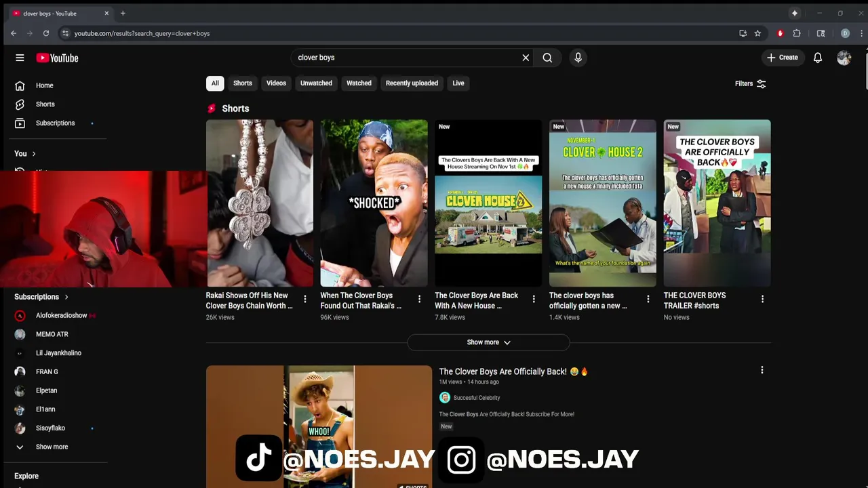868x488 pixels.
Task: Open a new browser tab
Action: 123,14
